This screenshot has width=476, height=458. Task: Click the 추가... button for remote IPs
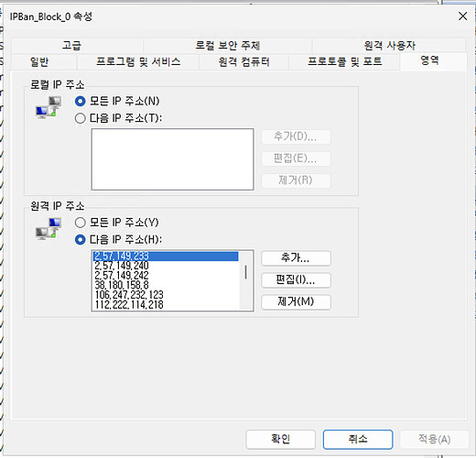click(x=296, y=258)
